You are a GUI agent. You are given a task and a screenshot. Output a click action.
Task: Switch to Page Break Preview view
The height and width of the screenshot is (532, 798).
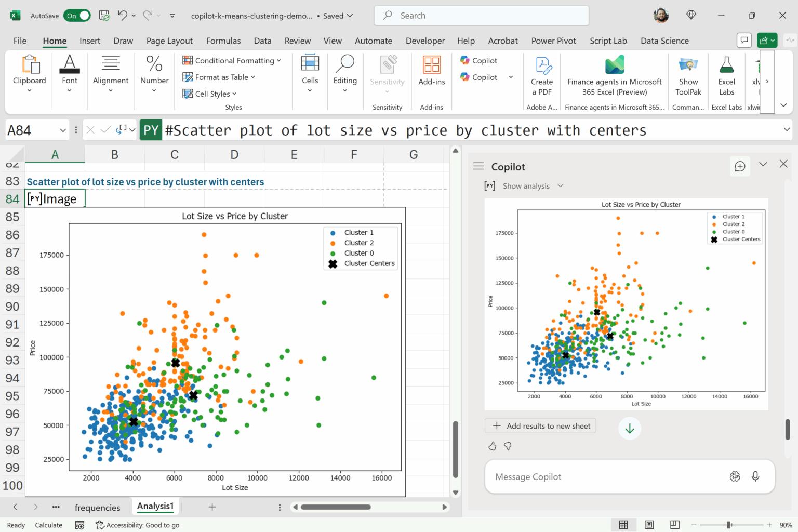point(674,525)
